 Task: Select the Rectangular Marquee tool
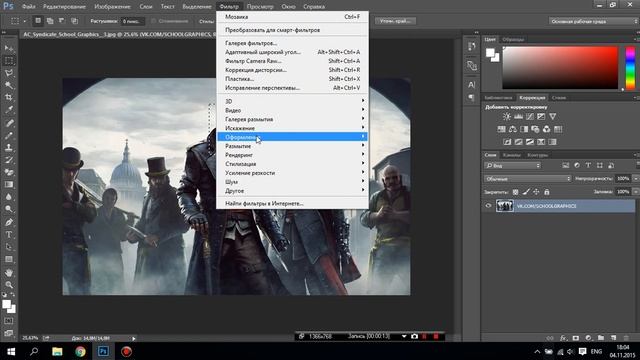click(9, 60)
